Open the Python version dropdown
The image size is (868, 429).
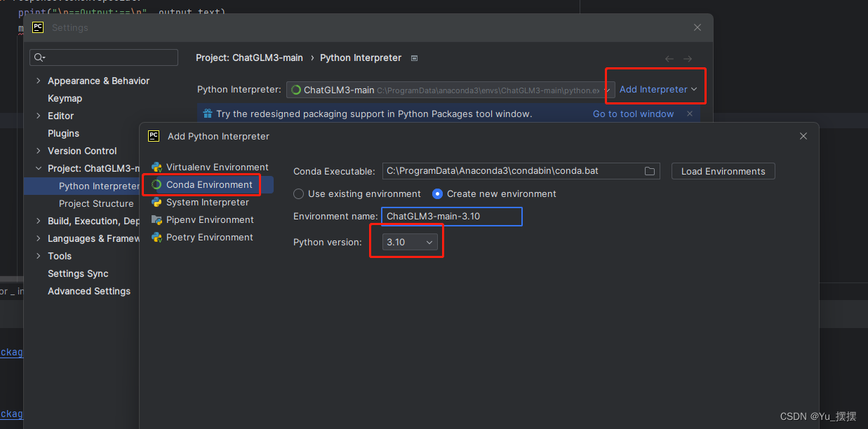(x=410, y=242)
